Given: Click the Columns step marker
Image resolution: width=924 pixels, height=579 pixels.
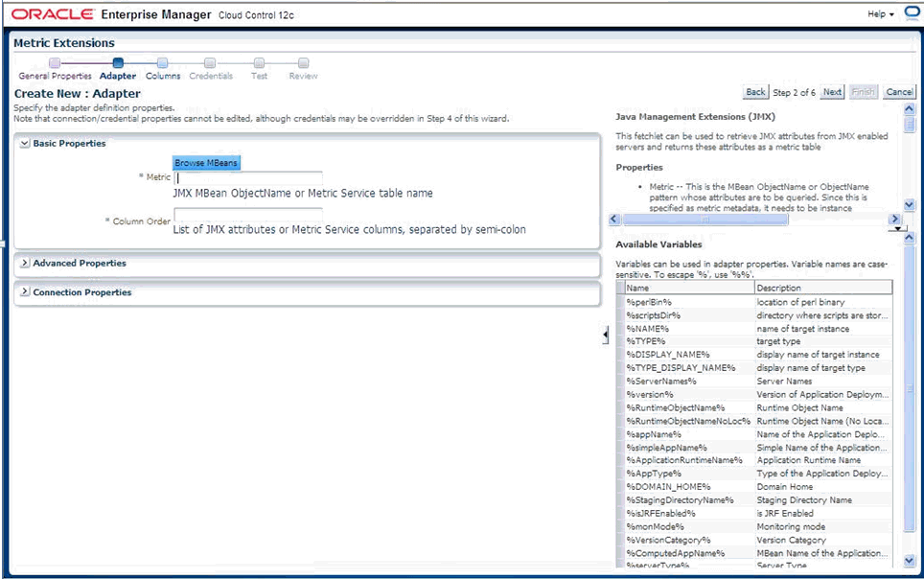Looking at the screenshot, I should pos(163,62).
